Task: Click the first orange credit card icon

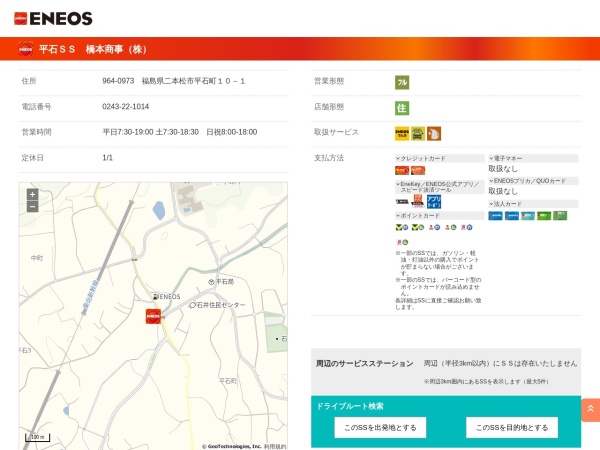Action: pyautogui.click(x=402, y=170)
